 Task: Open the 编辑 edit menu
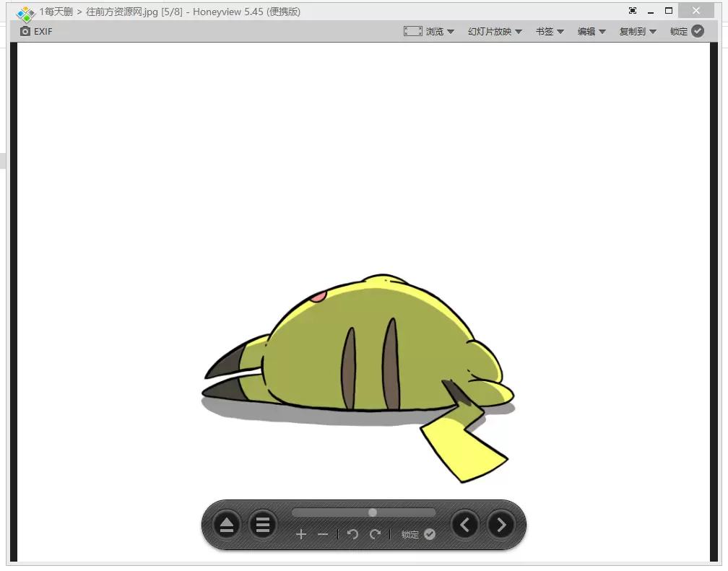tap(591, 31)
